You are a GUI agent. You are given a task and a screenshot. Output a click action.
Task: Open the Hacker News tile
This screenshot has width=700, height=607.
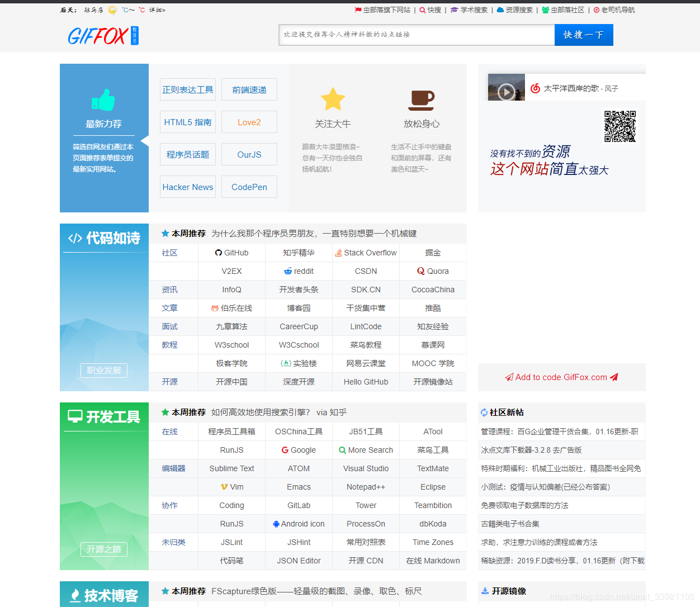188,187
